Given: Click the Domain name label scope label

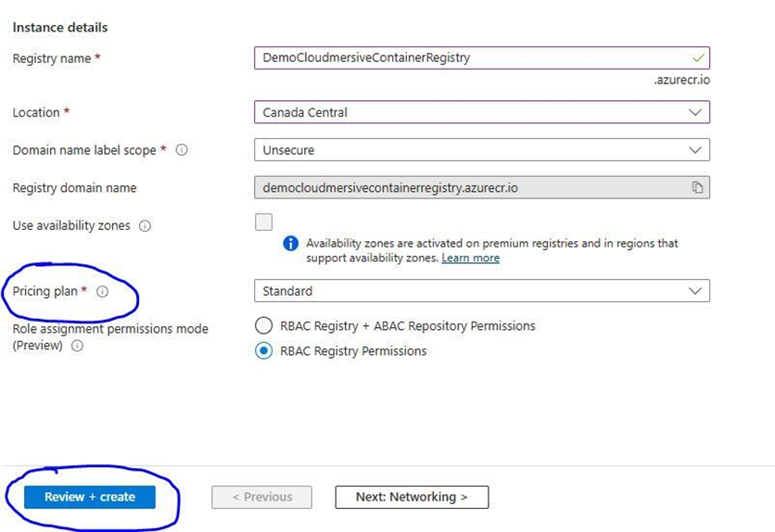Looking at the screenshot, I should [84, 150].
